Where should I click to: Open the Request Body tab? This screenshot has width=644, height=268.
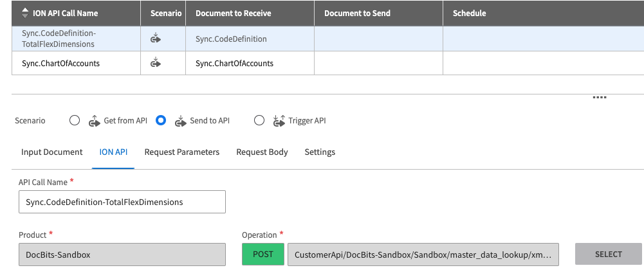(x=262, y=152)
